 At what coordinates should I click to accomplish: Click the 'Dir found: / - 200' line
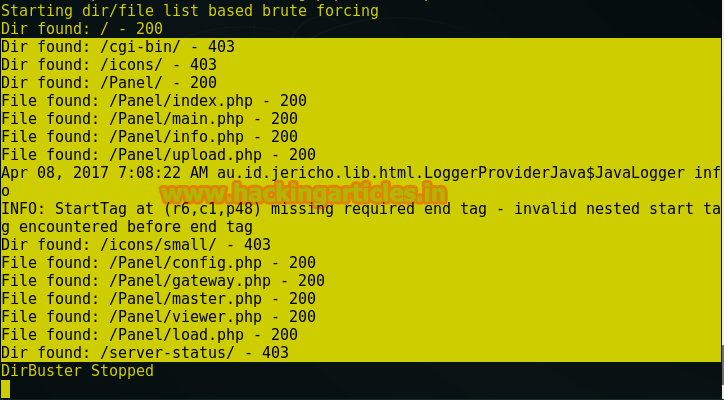tap(82, 29)
